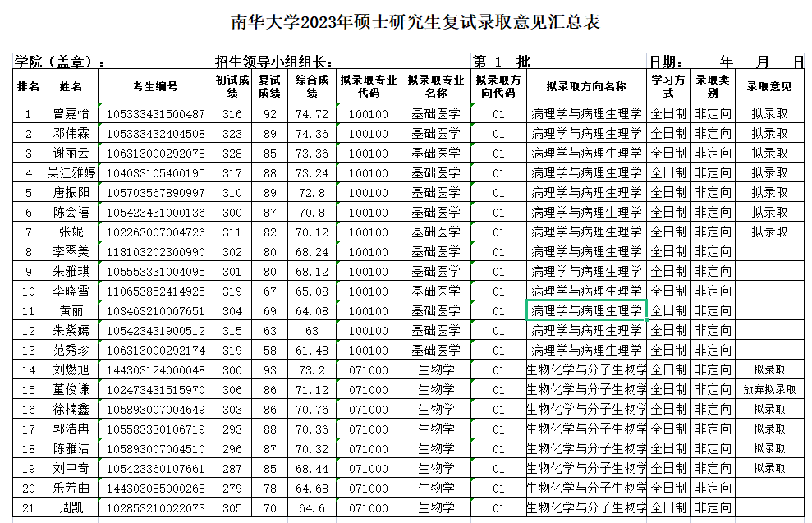Select the 考生编号 header cell
Viewport: 812px width, 523px height.
(155, 87)
